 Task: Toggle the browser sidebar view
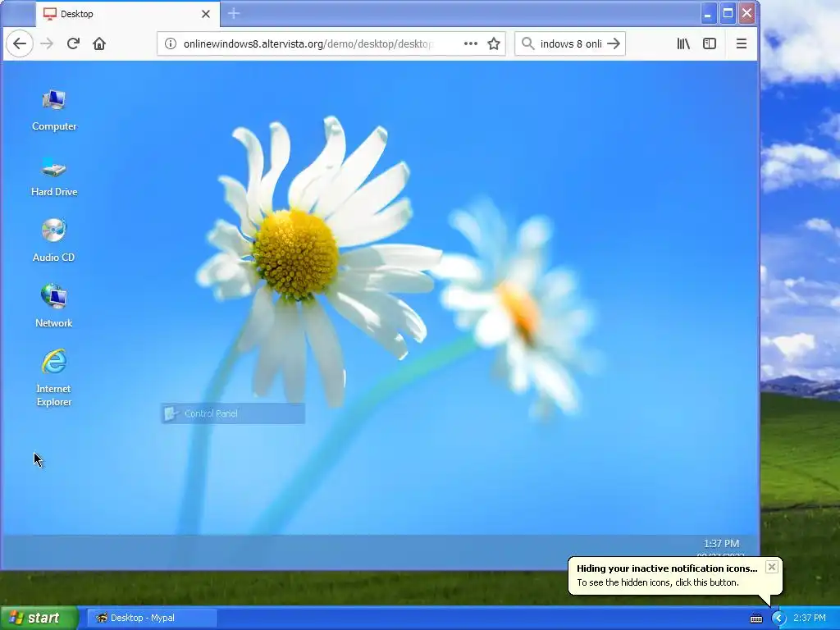coord(710,44)
